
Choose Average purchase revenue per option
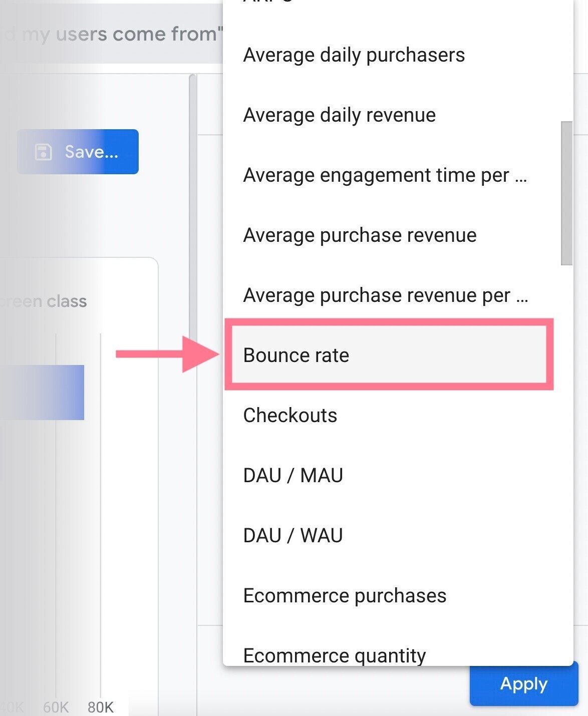click(386, 295)
